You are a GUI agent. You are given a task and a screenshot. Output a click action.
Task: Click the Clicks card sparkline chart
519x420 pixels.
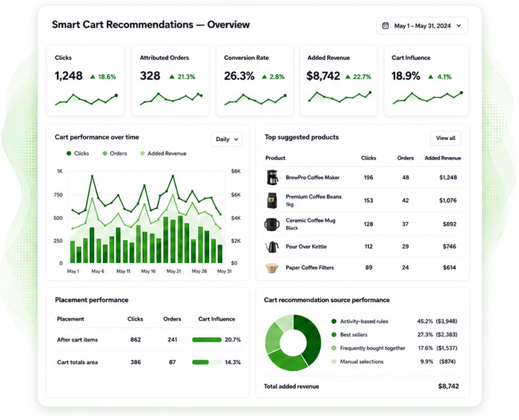point(87,99)
